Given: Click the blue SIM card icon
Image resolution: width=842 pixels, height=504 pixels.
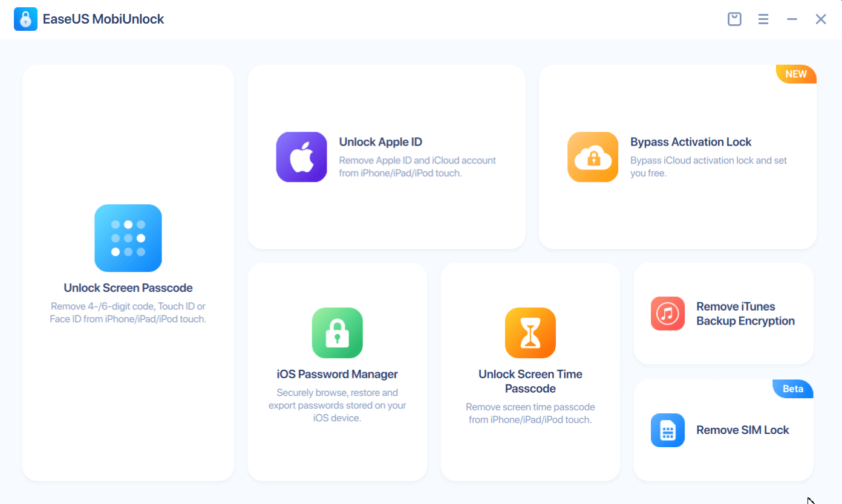Looking at the screenshot, I should pyautogui.click(x=668, y=430).
